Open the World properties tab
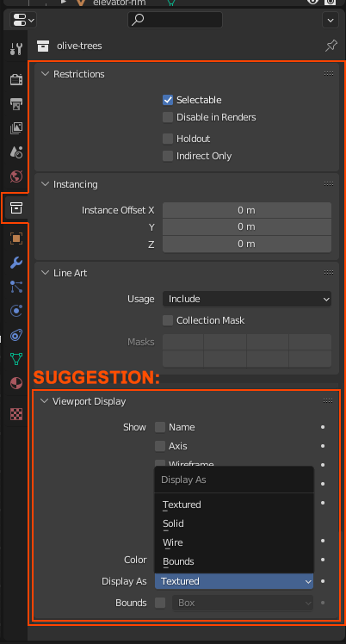The width and height of the screenshot is (346, 644). (16, 176)
